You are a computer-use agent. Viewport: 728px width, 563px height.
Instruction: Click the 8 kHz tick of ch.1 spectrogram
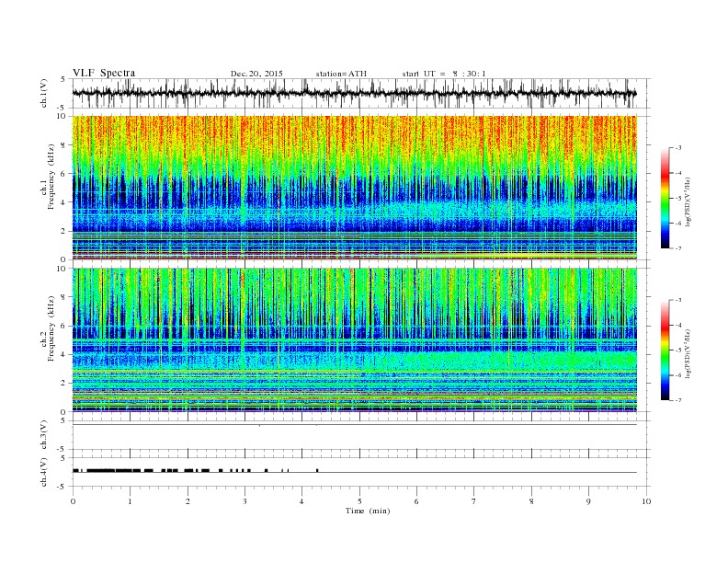tap(64, 145)
